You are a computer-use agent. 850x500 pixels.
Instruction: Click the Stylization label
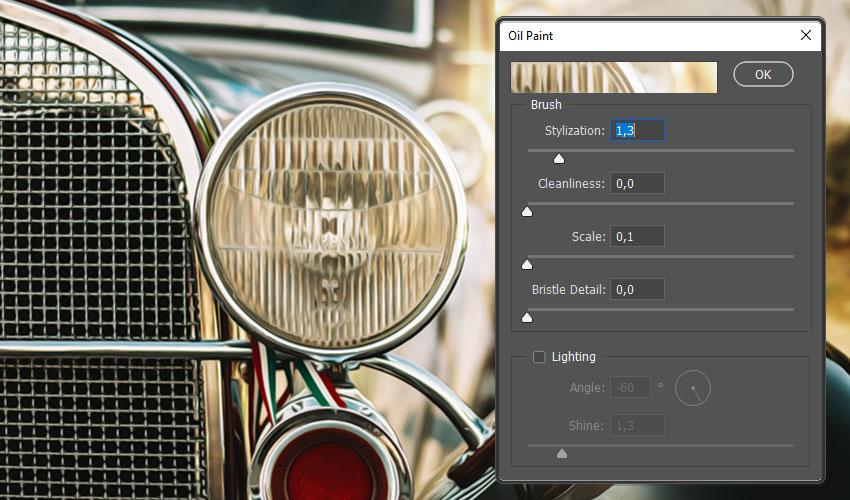coord(575,131)
